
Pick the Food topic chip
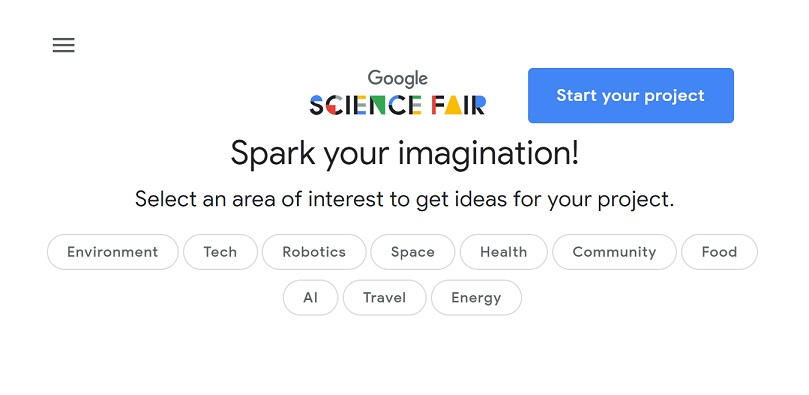click(x=719, y=252)
